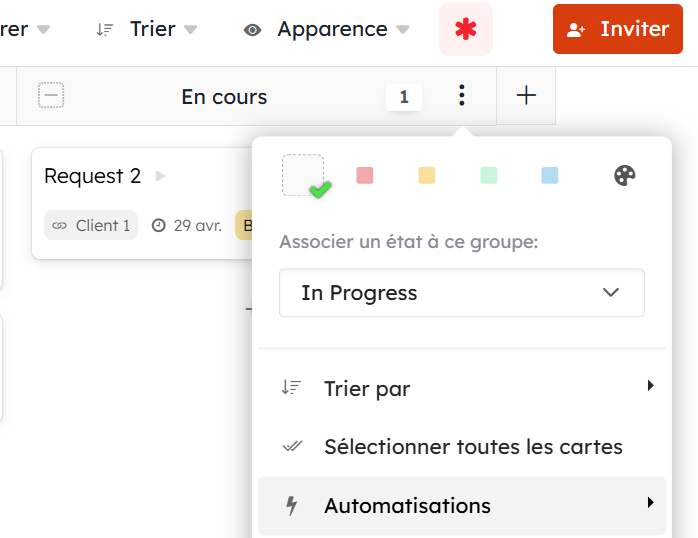Open the In Progress state dropdown
Image resolution: width=698 pixels, height=538 pixels.
point(461,293)
